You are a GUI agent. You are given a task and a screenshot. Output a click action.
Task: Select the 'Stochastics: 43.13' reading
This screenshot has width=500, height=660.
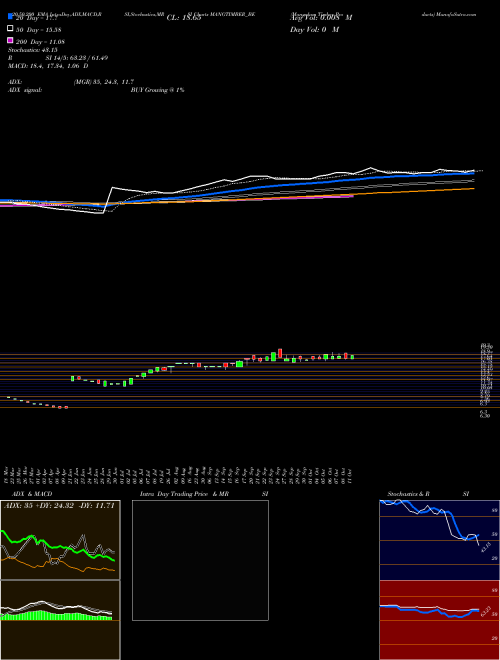click(33, 50)
